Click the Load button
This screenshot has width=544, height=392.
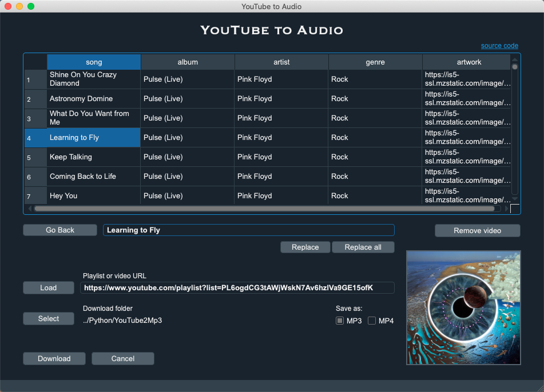pos(49,287)
